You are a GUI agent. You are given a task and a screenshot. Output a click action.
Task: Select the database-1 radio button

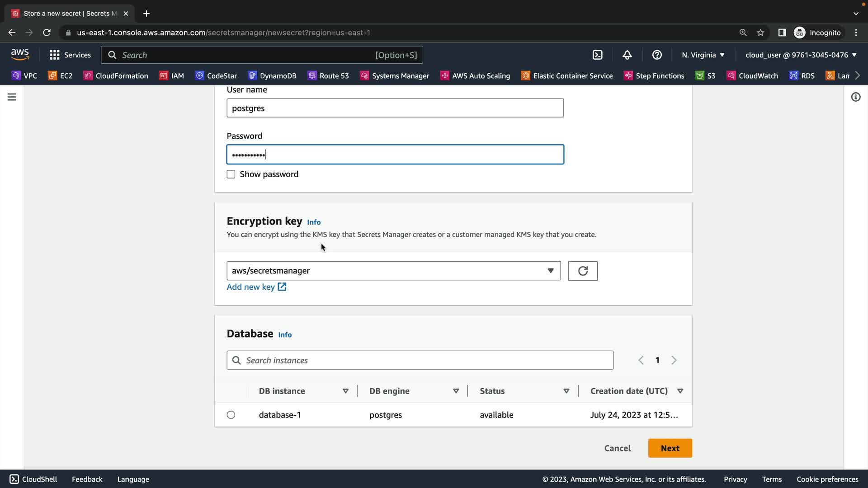[x=231, y=415]
